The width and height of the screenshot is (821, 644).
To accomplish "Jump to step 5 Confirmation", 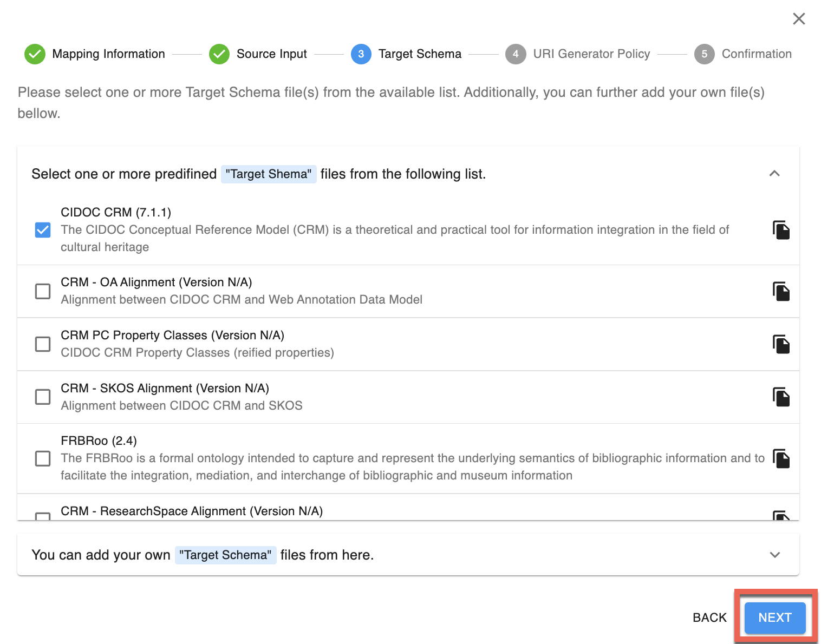I will pos(704,54).
